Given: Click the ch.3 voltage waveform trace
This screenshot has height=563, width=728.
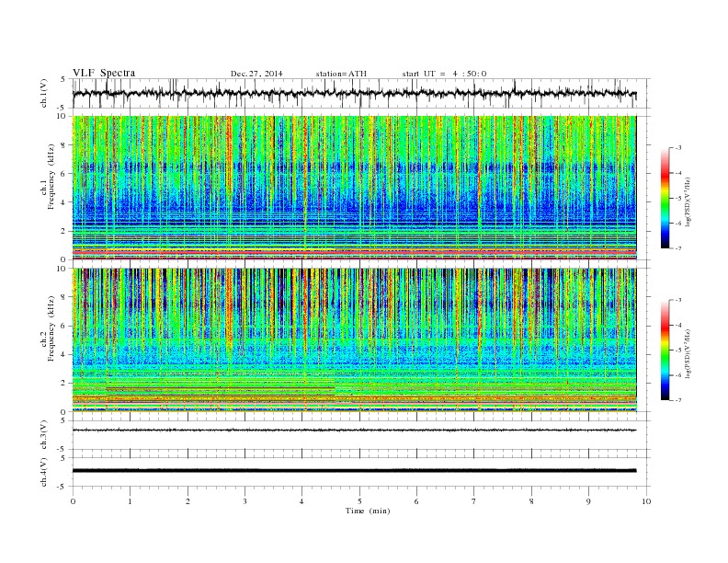Looking at the screenshot, I should click(354, 431).
